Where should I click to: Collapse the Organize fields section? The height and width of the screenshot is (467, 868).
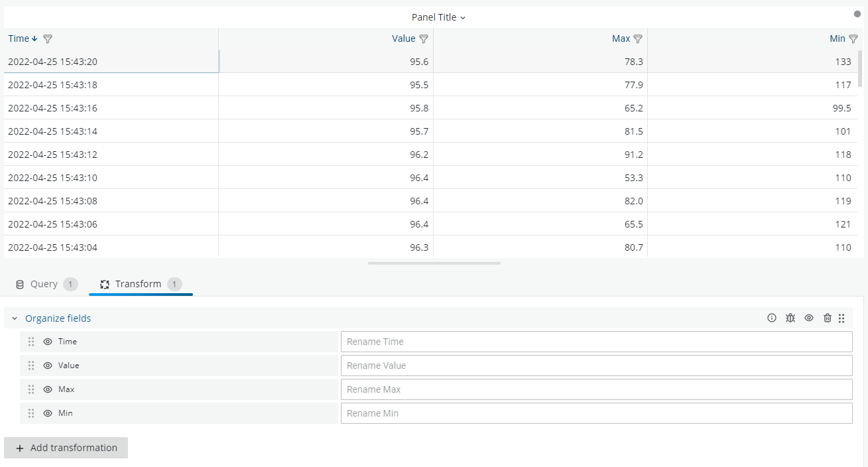(14, 318)
